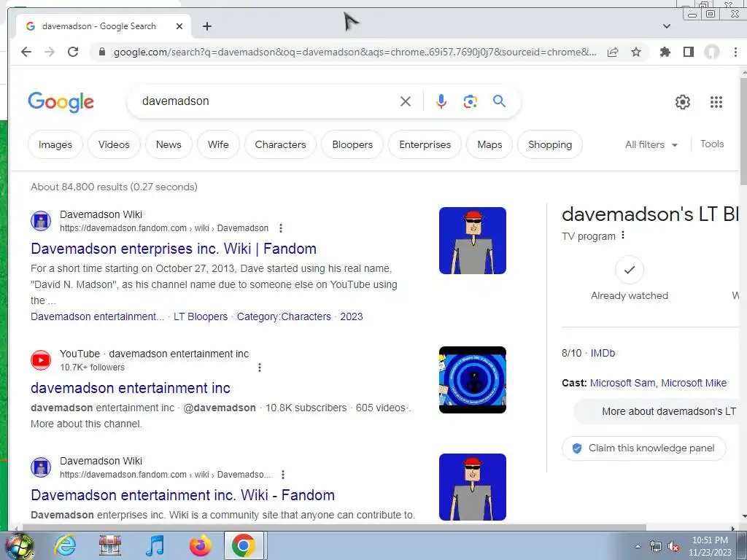
Task: Expand the tab search chevron
Action: click(x=667, y=26)
